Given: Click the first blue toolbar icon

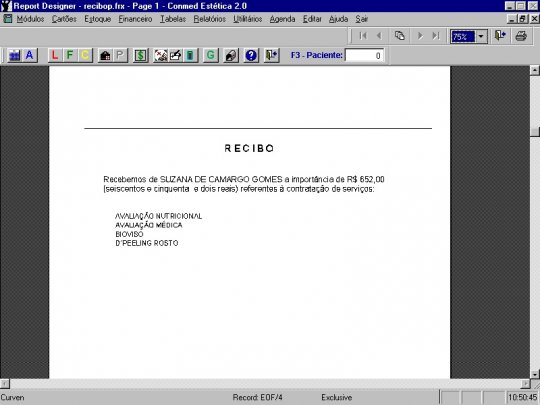Looking at the screenshot, I should pos(14,55).
